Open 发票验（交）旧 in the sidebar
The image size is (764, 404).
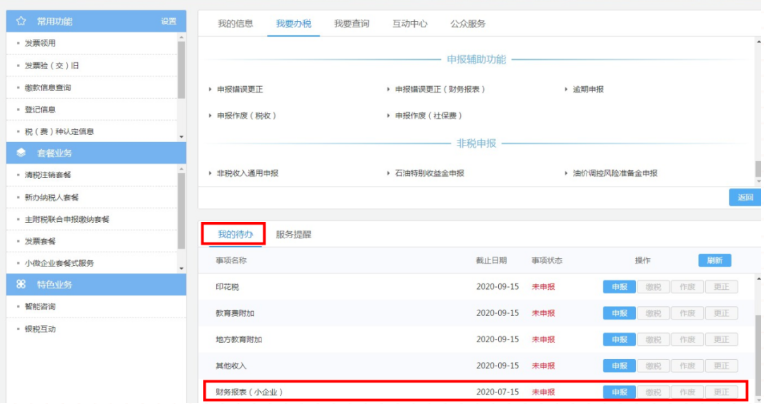(x=52, y=65)
